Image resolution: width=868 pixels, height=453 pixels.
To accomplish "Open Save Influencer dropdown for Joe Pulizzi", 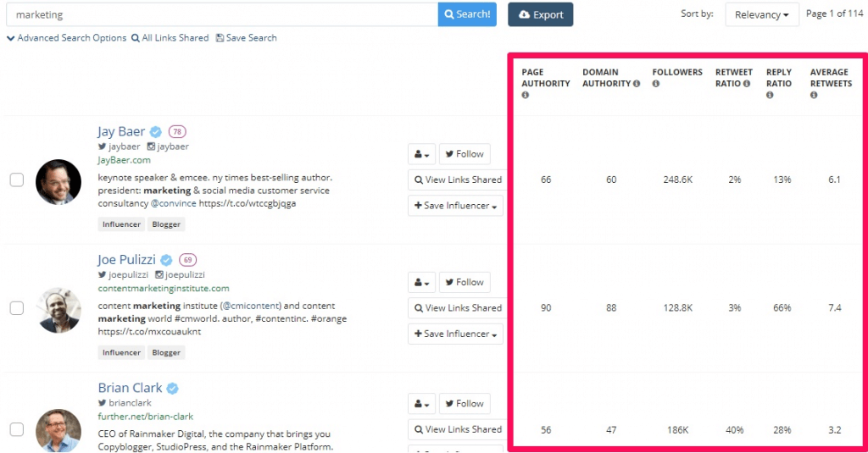I will tap(455, 334).
